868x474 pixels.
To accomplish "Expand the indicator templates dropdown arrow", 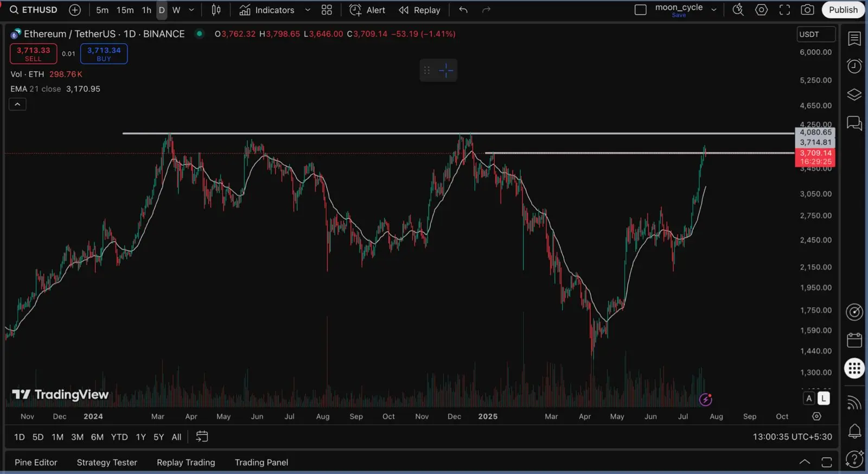I will pyautogui.click(x=308, y=10).
